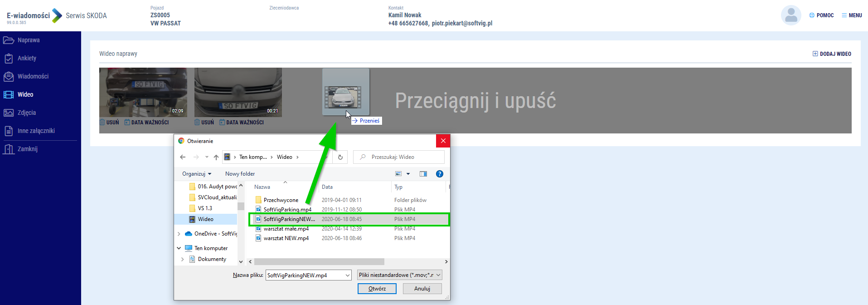Open the POMOC help icon

point(812,15)
